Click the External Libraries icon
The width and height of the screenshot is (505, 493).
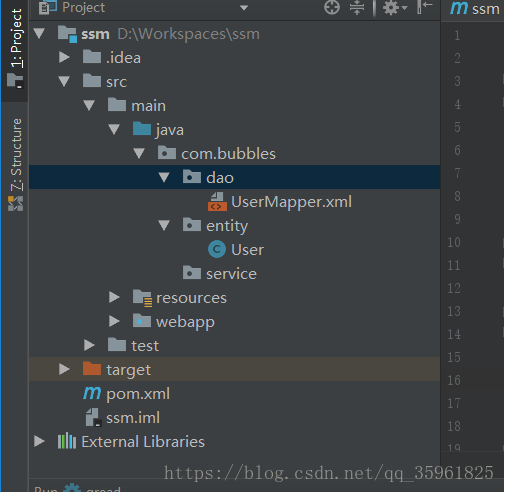click(x=67, y=441)
